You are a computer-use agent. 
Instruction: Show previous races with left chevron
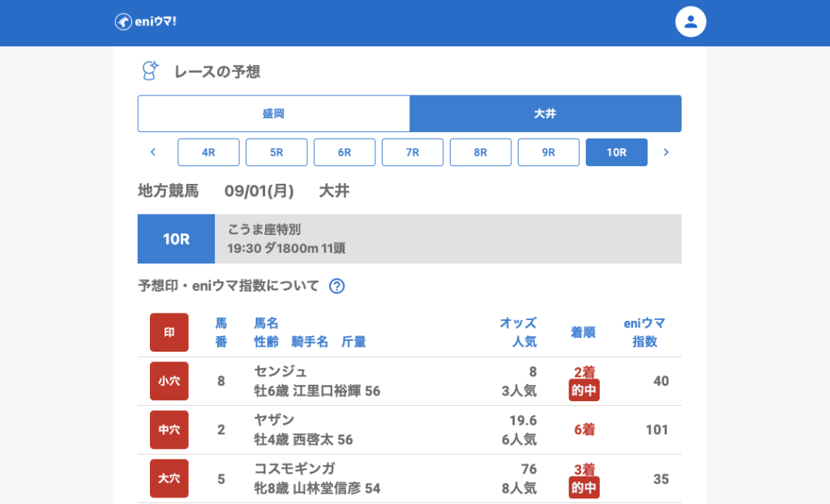[x=152, y=152]
